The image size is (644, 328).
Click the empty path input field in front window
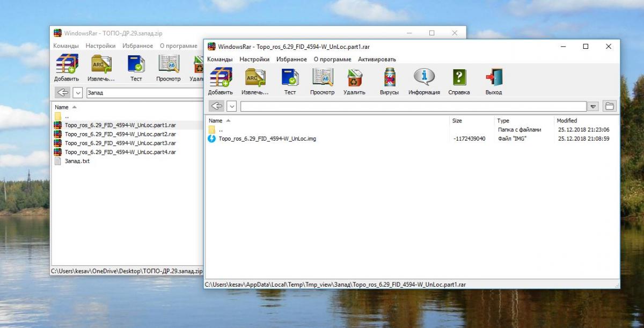click(412, 106)
